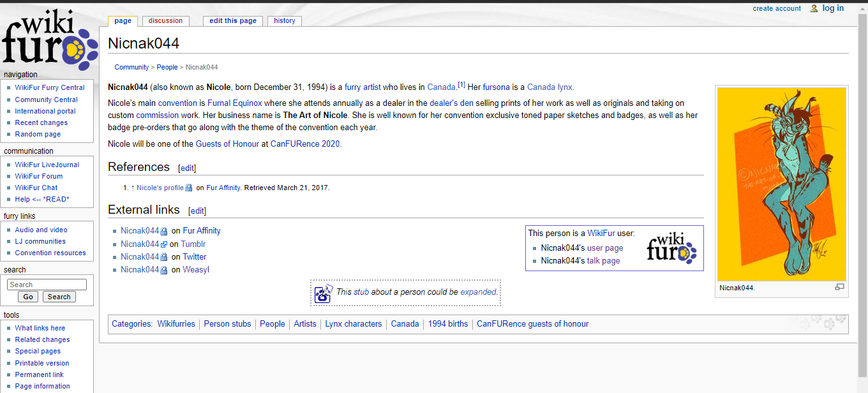Follow the CanFURence 2020 link
This screenshot has height=393, width=868.
pos(305,144)
